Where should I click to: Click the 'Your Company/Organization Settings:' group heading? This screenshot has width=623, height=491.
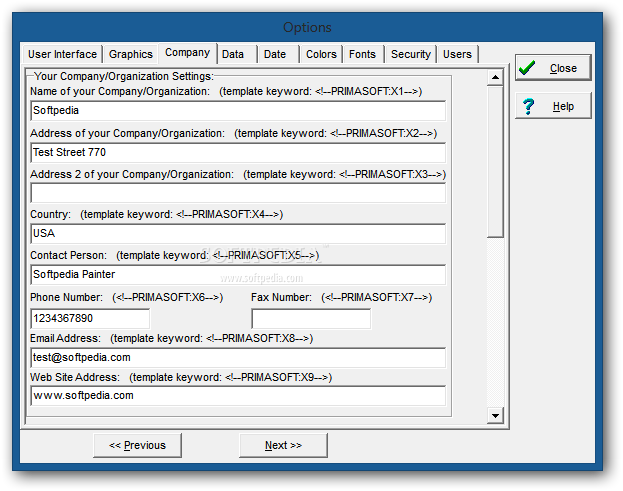(124, 76)
